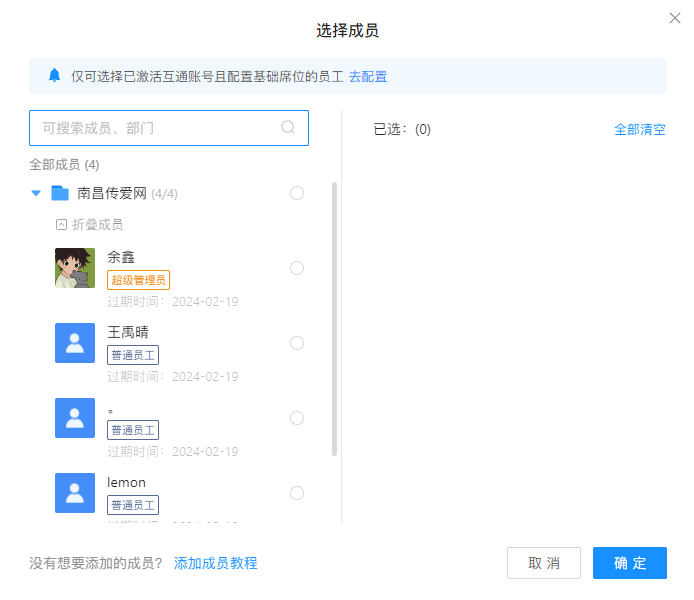Click 全部清空 to clear selections
This screenshot has height=600, width=694.
(x=639, y=129)
